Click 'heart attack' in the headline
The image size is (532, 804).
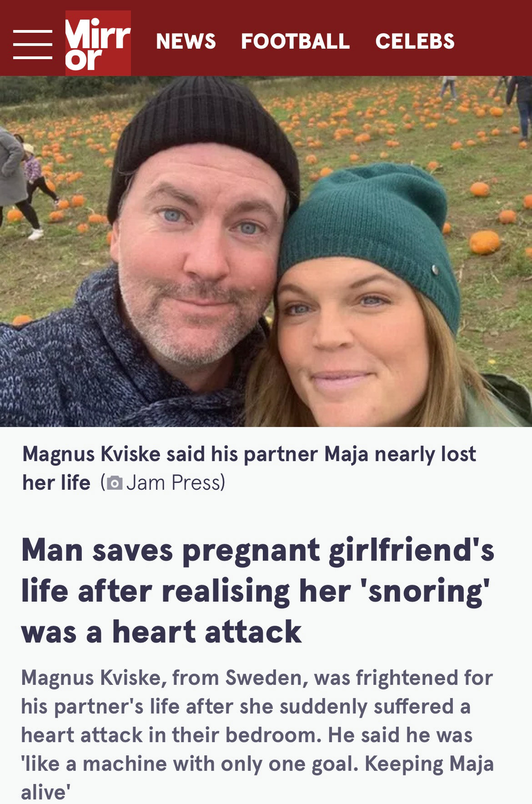click(x=207, y=632)
